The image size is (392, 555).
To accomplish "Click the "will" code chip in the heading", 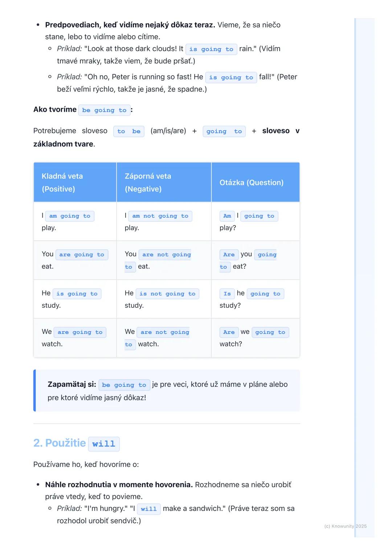I will 104,444.
